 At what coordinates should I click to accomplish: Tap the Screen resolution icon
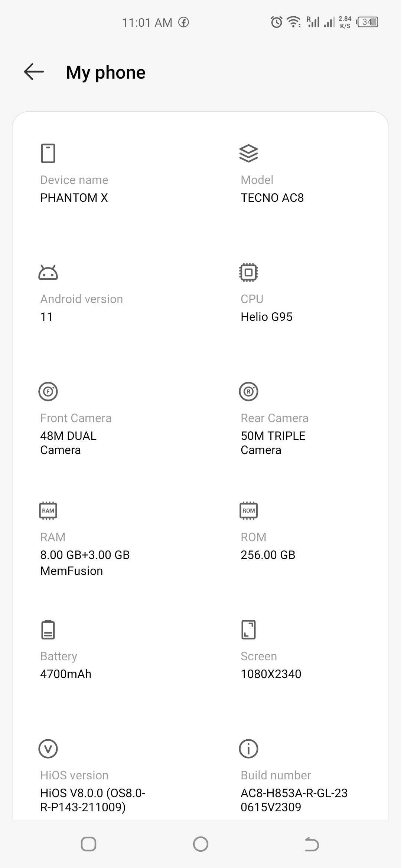click(248, 629)
